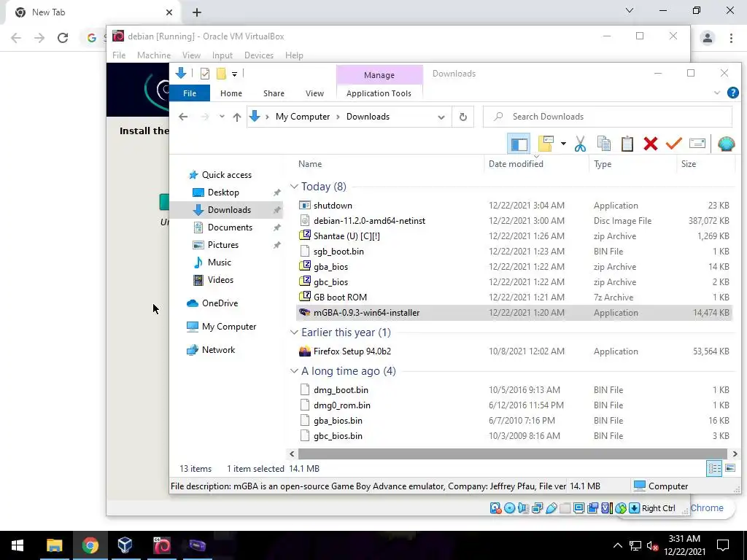
Task: Click VirtualBox shared folders status icon
Action: (x=565, y=508)
